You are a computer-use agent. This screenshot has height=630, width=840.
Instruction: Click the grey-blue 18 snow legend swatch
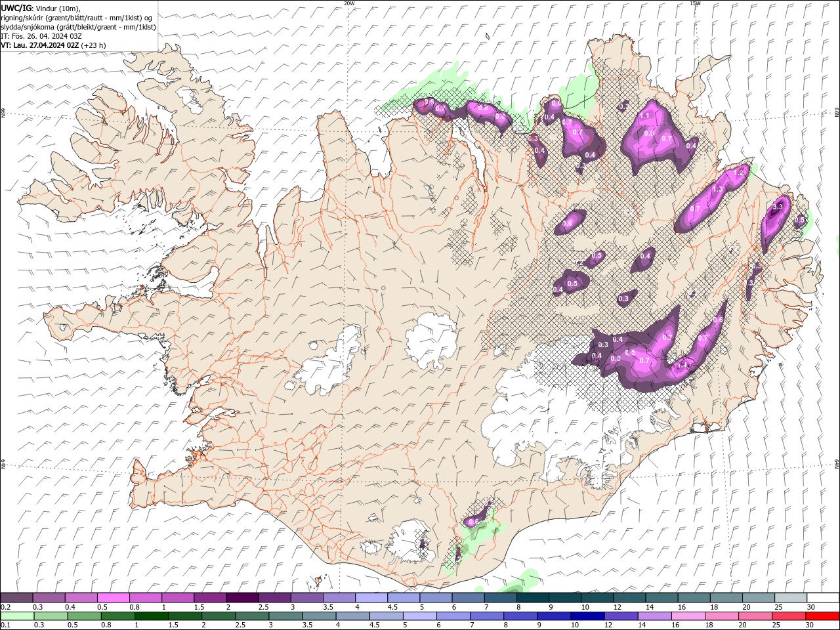coord(726,598)
